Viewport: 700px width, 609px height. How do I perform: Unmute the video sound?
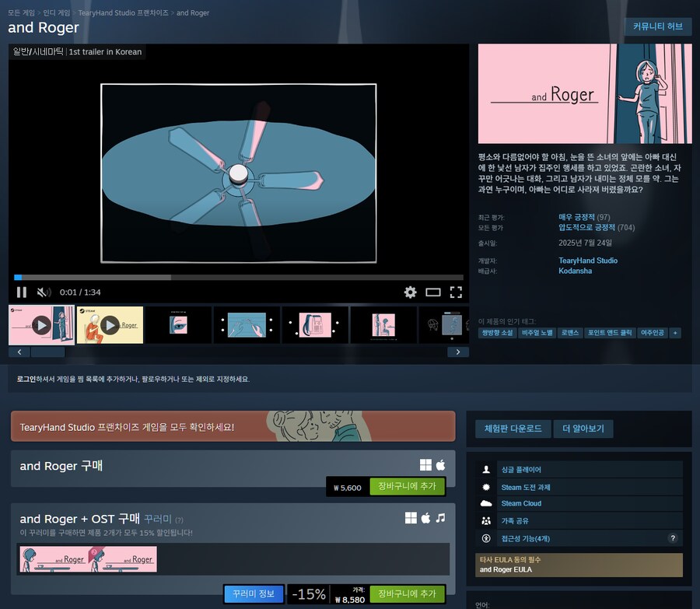[44, 292]
